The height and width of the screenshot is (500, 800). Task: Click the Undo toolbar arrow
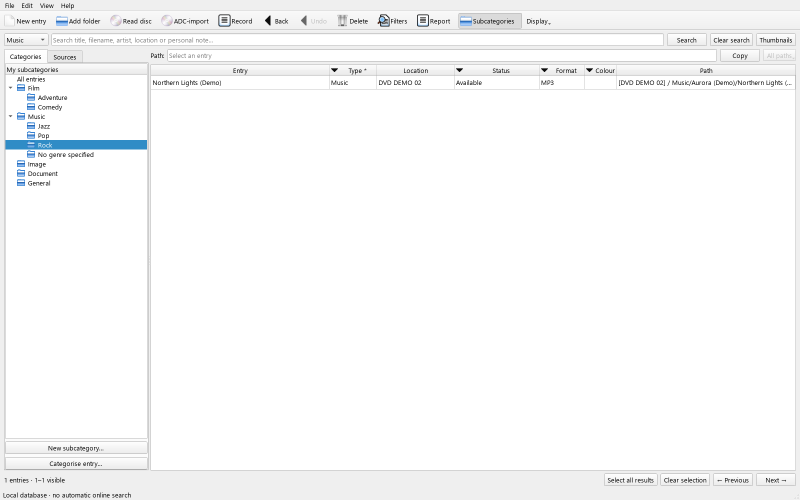click(x=304, y=21)
